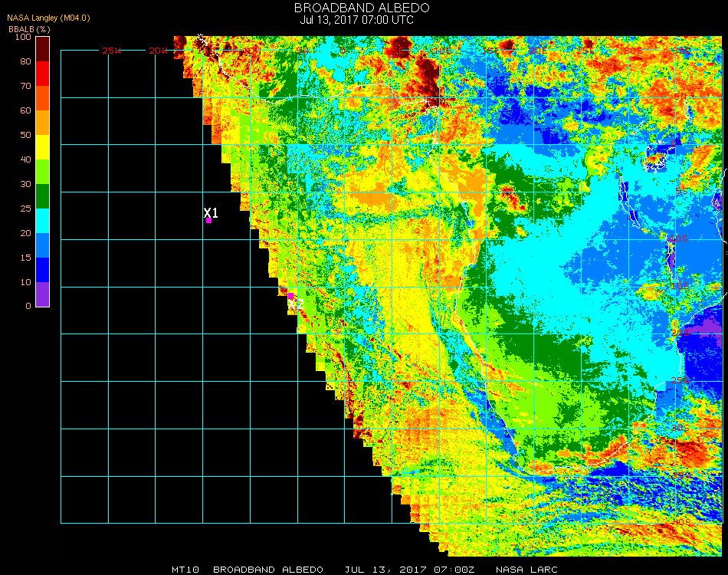This screenshot has width=728, height=575.
Task: Select the dark orange 60-70% colorbar segment
Action: pos(43,98)
